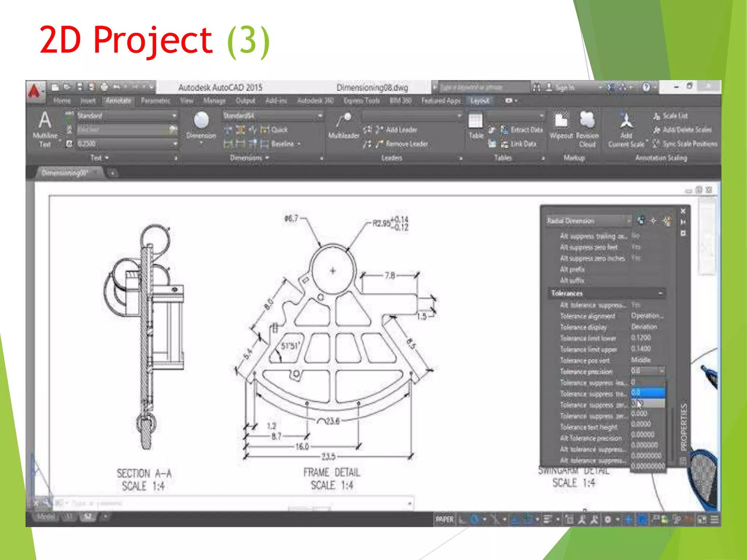Collapse the Tolerances section

coord(660,293)
